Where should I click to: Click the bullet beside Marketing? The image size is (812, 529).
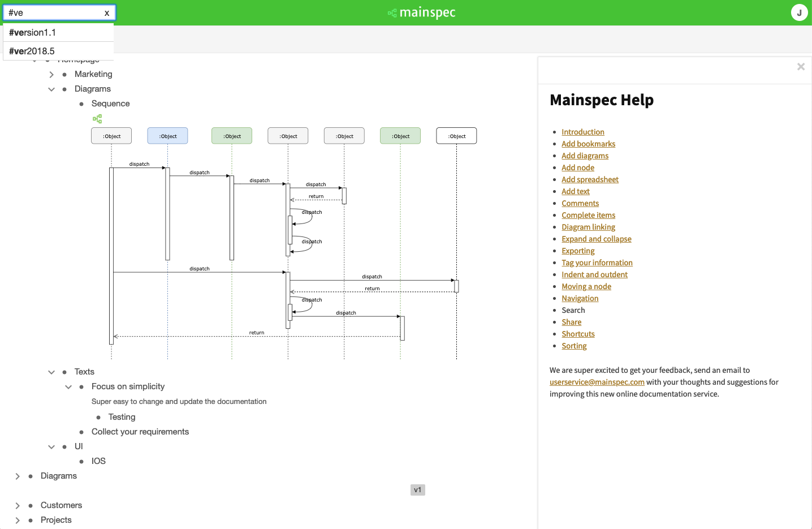(64, 74)
